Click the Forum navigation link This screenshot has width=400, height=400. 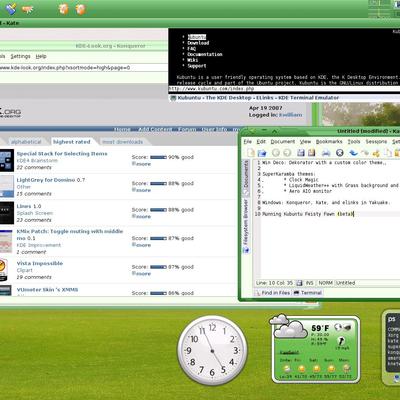(x=187, y=129)
